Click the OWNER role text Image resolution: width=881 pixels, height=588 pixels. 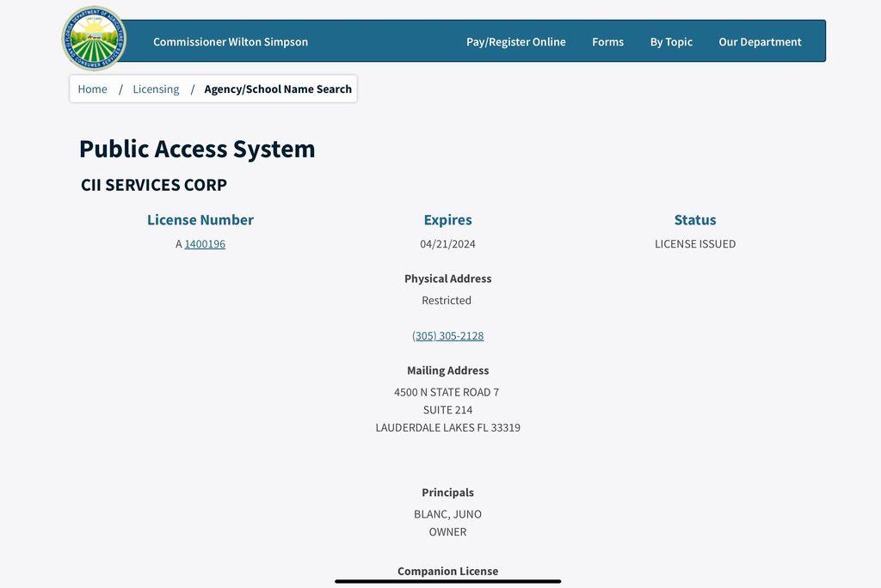coord(447,532)
